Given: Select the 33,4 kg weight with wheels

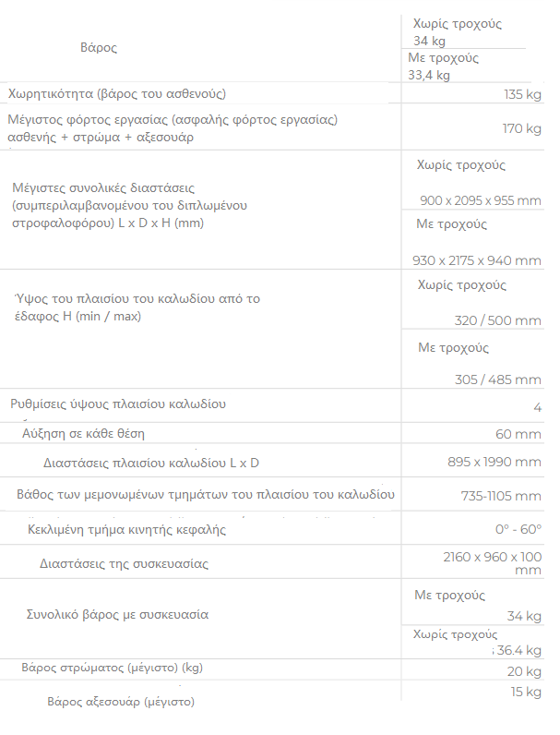Looking at the screenshot, I should coord(429,76).
